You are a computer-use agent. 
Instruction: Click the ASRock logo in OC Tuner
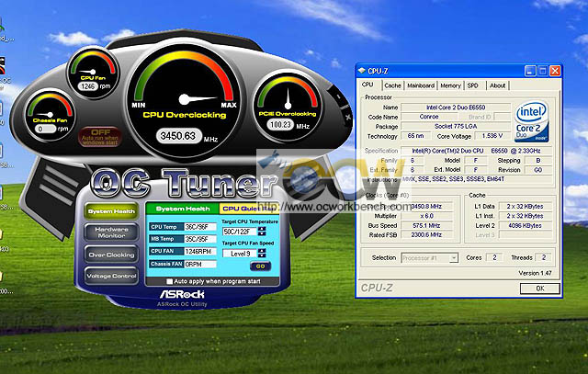point(182,294)
